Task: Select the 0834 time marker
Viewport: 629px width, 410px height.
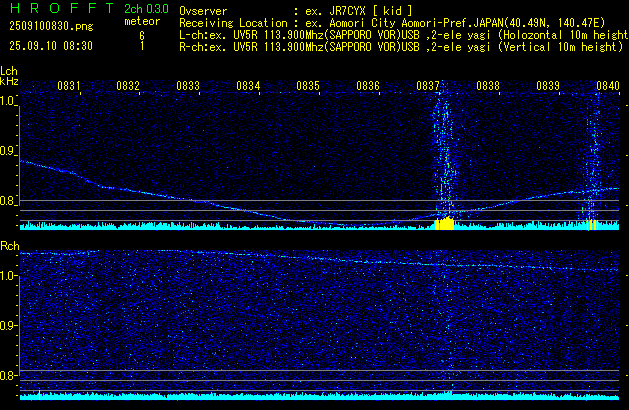Action: 248,86
